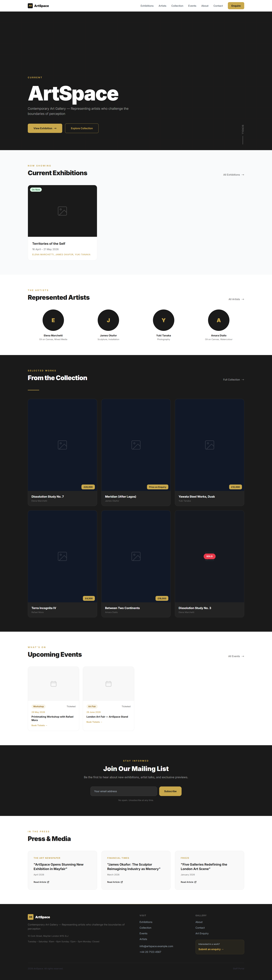The image size is (272, 980).
Task: Click the Price on Enquiry tag
Action: 158,487
